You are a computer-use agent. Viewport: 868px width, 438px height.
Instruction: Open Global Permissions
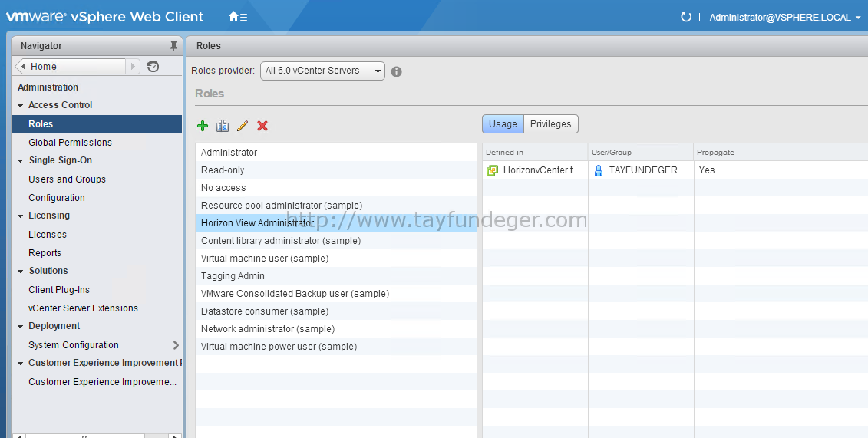click(x=71, y=142)
